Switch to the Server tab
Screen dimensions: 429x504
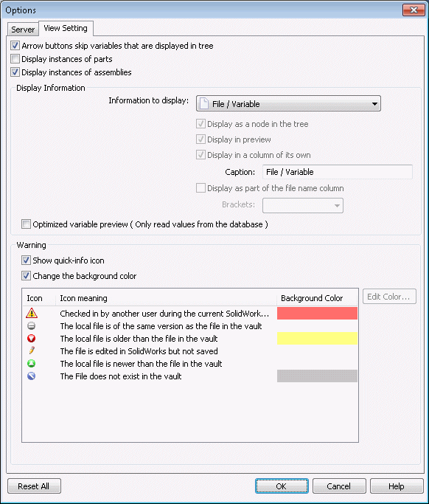coord(23,30)
